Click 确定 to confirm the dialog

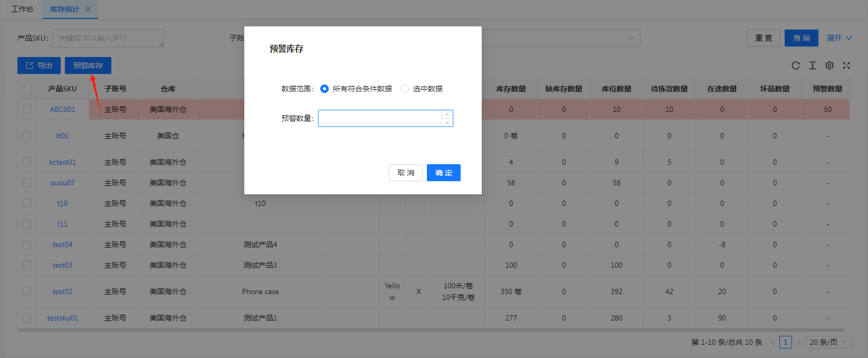(x=443, y=173)
